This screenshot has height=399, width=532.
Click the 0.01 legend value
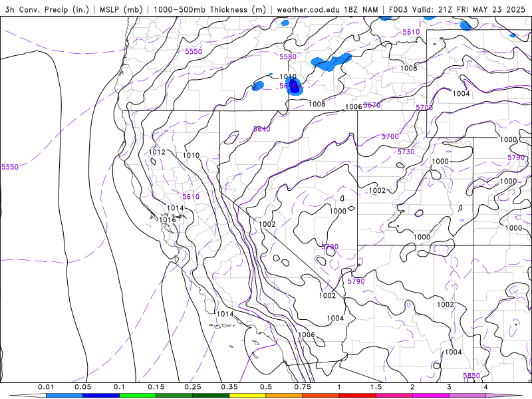(46, 387)
